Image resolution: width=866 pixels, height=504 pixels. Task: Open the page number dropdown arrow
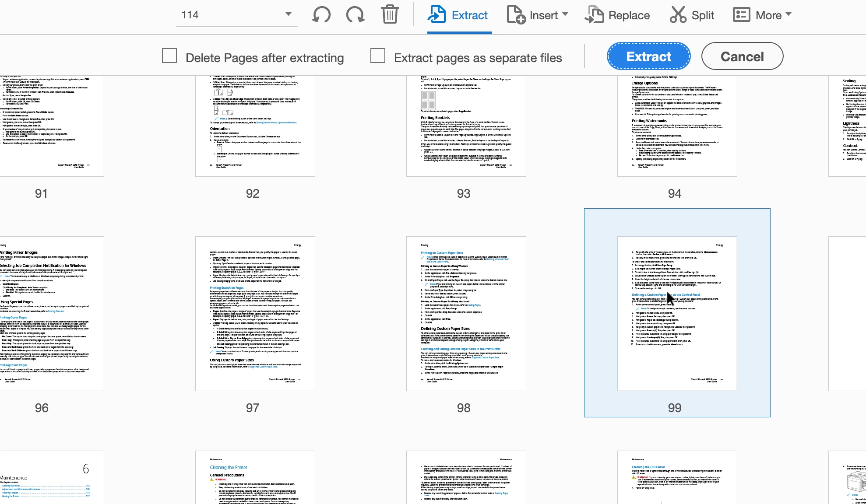click(x=288, y=14)
